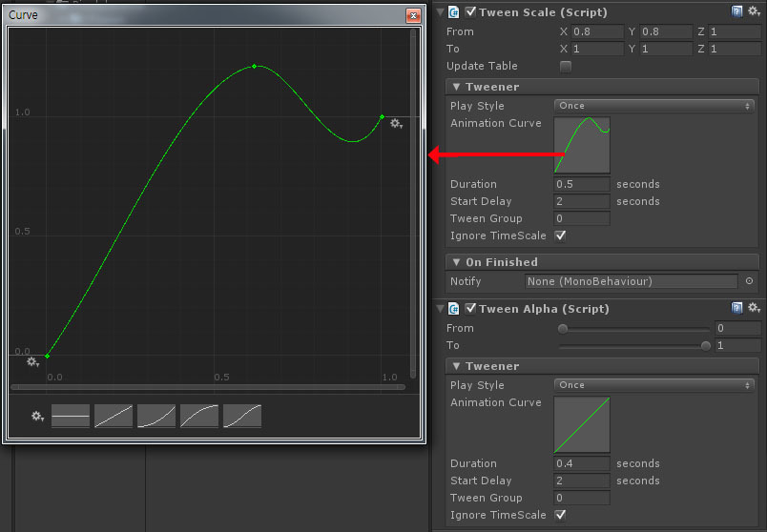Close the Curve editor window
The image size is (767, 532).
point(413,15)
